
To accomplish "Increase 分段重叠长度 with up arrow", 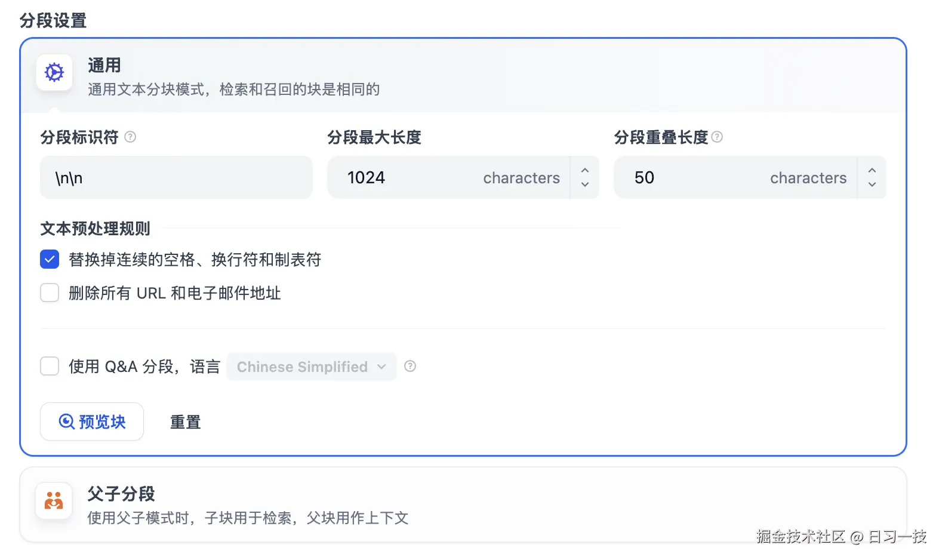I will click(872, 171).
